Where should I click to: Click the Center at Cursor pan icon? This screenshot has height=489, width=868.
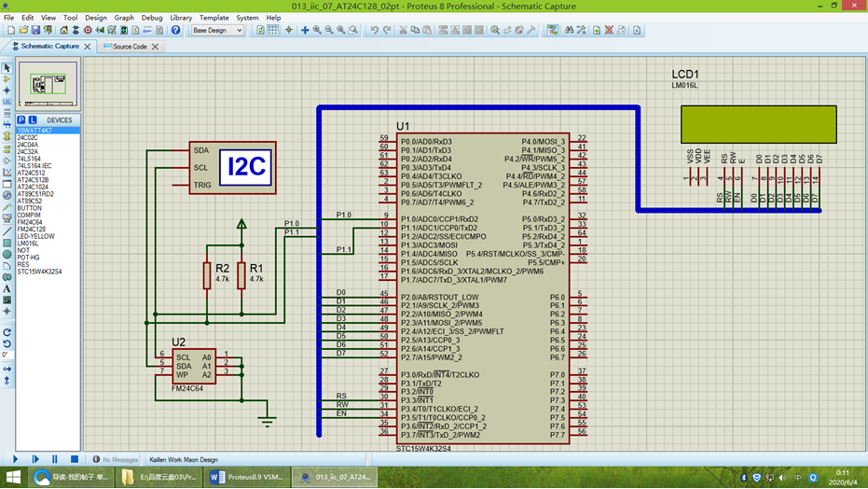pos(305,30)
